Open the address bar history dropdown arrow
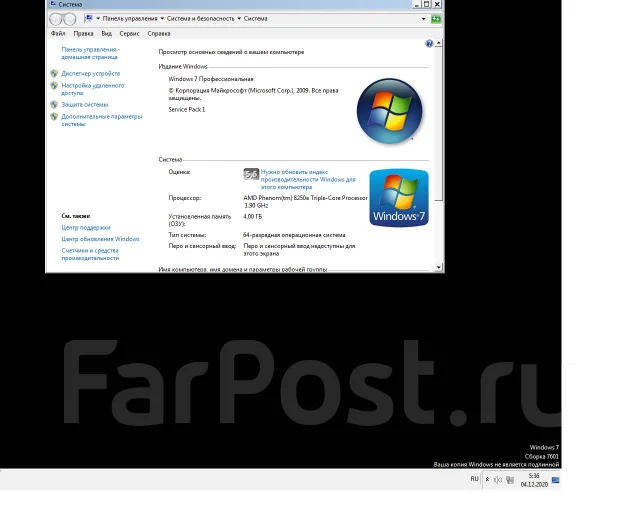640x512 pixels. (x=424, y=19)
